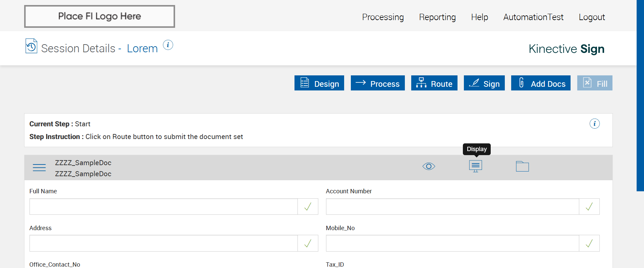The height and width of the screenshot is (268, 644).
Task: Click the Display monitor icon
Action: (x=475, y=166)
